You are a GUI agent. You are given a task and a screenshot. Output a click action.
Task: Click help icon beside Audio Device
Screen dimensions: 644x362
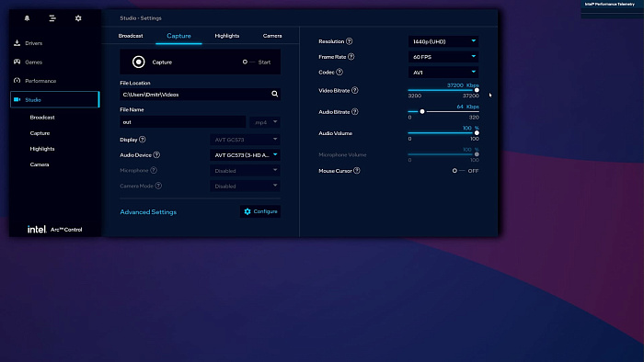(156, 155)
